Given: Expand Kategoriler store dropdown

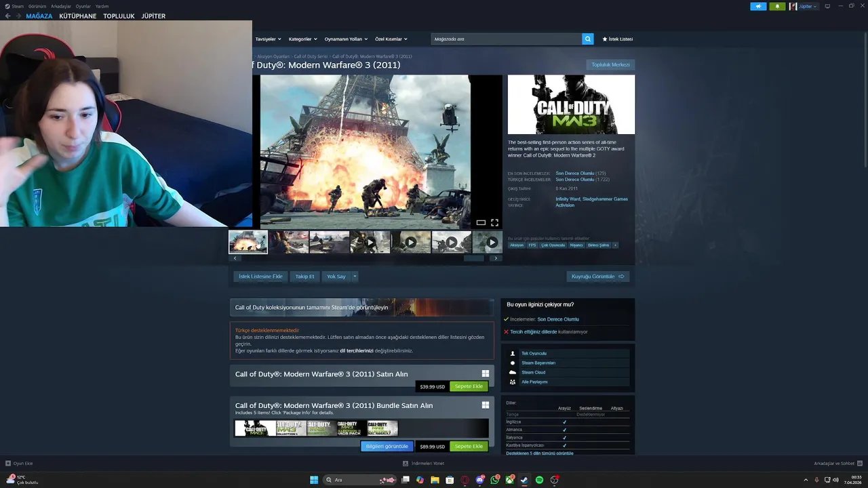Looking at the screenshot, I should coord(302,39).
